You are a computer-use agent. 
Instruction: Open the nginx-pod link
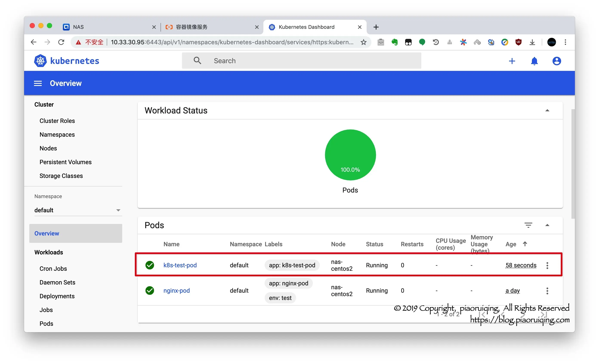pos(176,291)
